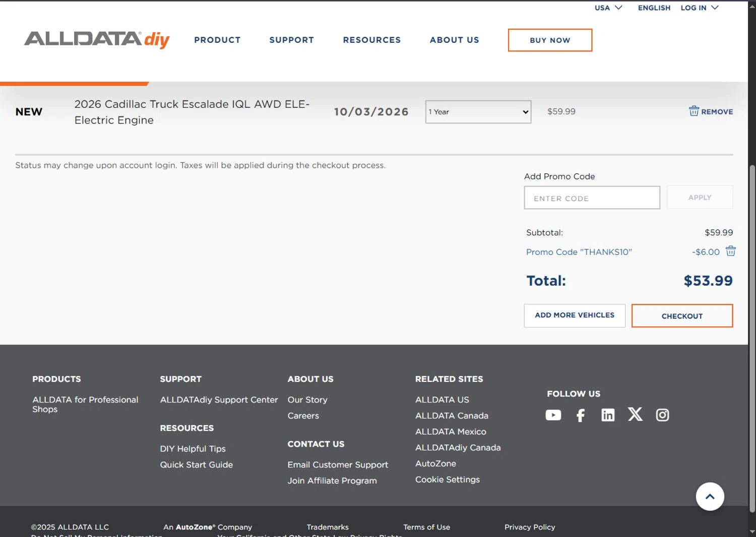Screen dimensions: 756x537
Task: Open Terms of Use footer link
Action: [x=426, y=527]
